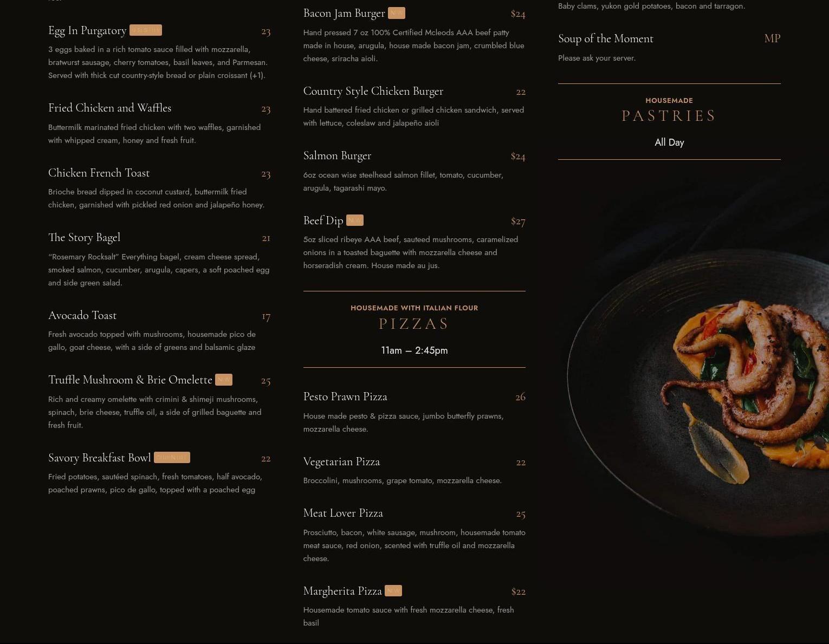Select Country Style Chicken Burger title
Image resolution: width=829 pixels, height=644 pixels.
click(373, 91)
